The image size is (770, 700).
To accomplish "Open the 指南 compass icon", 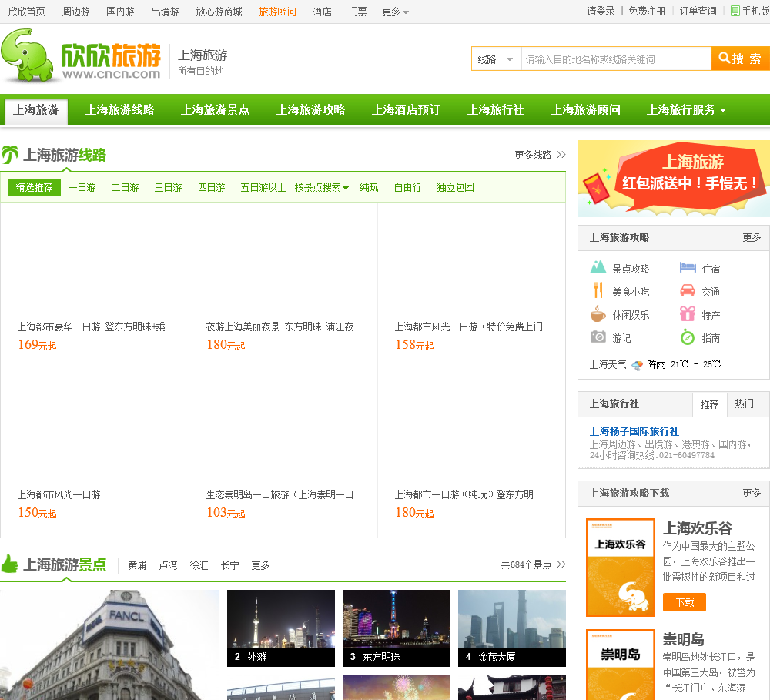I will click(688, 337).
